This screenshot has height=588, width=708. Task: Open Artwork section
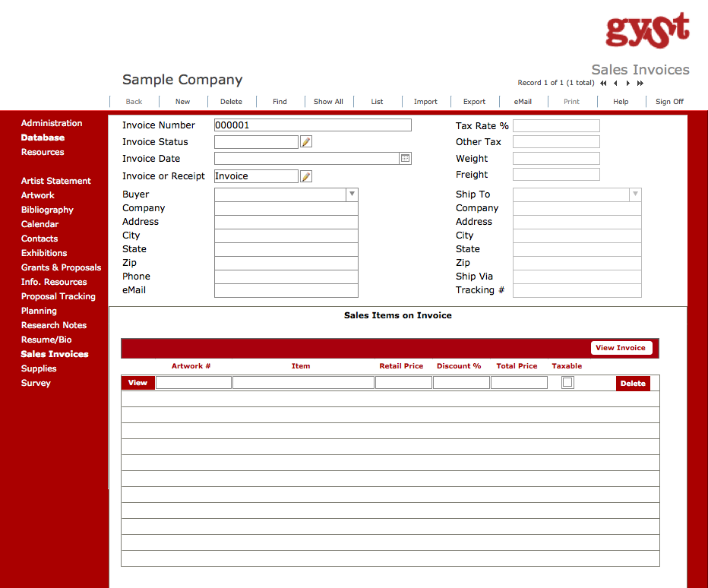[x=37, y=195]
